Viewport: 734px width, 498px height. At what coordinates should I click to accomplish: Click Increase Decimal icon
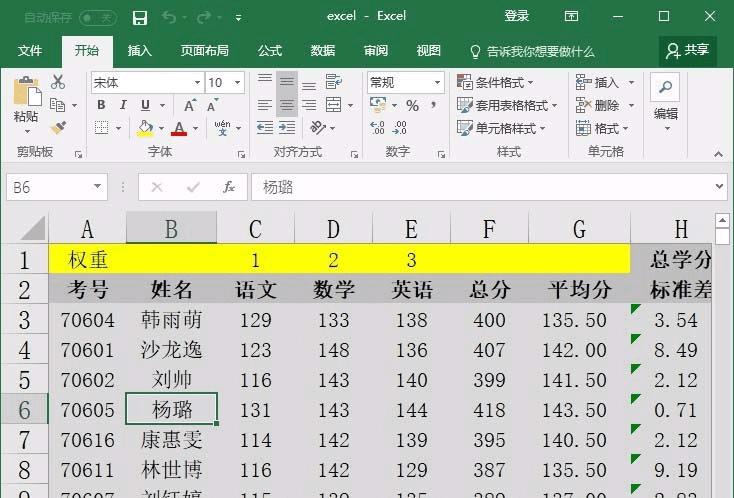coord(377,127)
